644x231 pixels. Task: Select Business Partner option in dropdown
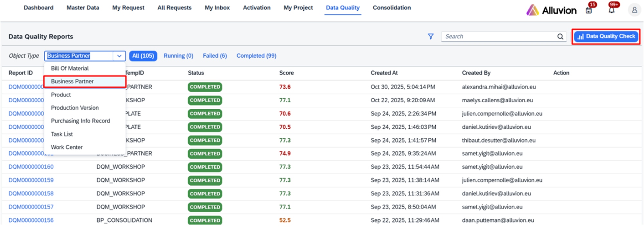tap(85, 82)
